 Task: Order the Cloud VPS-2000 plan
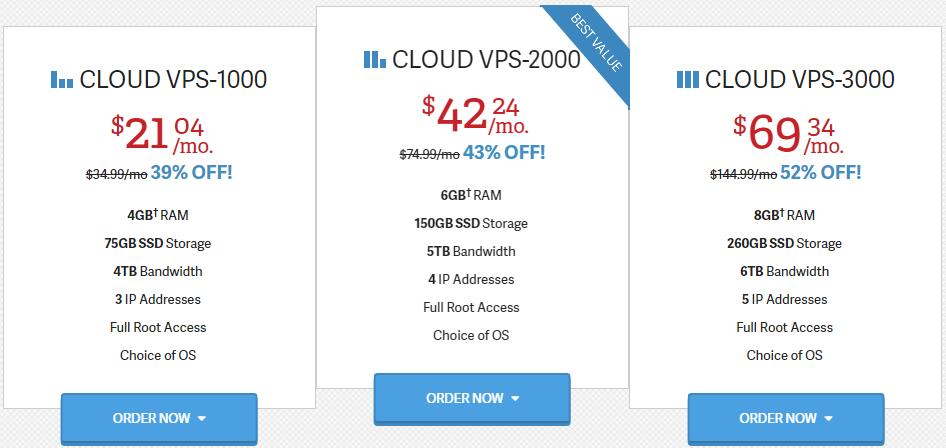tap(472, 399)
